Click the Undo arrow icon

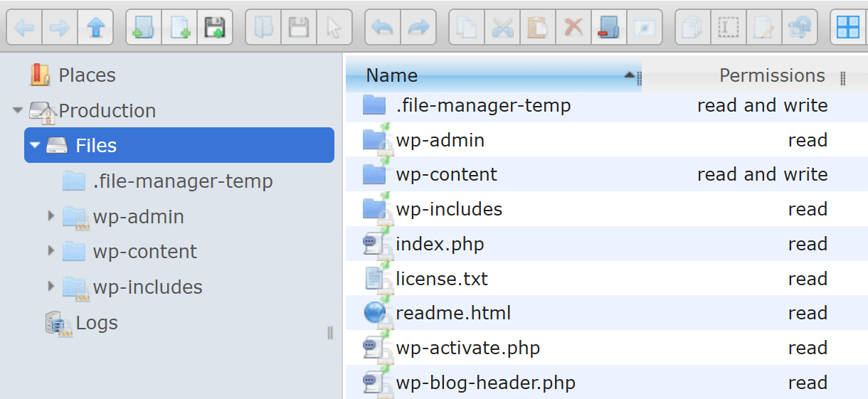click(x=383, y=28)
